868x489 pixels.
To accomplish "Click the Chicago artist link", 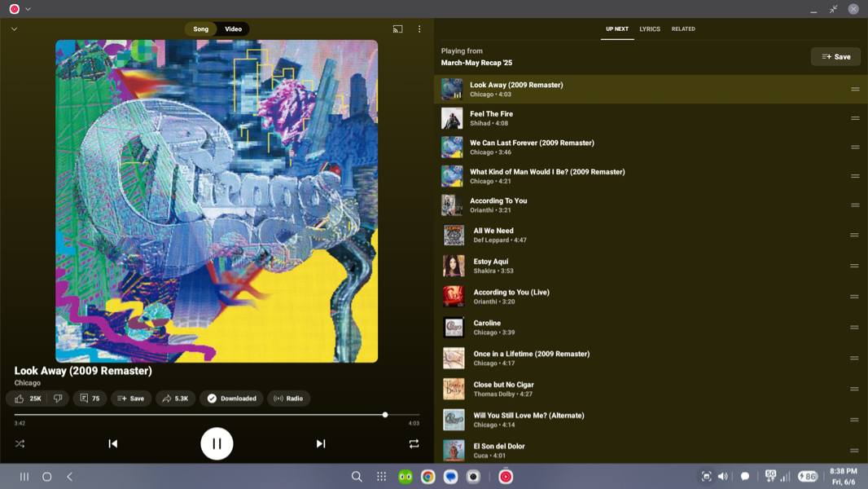I will tap(27, 383).
